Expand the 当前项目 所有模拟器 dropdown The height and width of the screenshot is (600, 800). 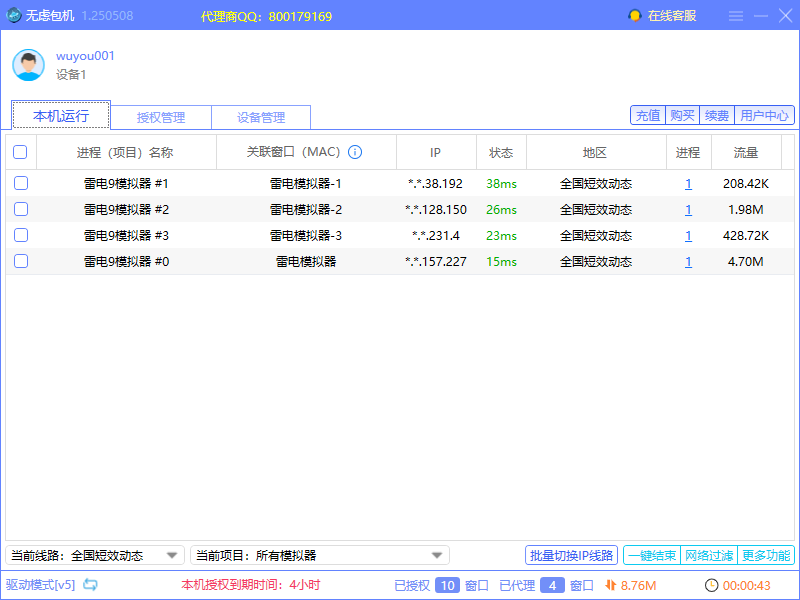pyautogui.click(x=437, y=555)
